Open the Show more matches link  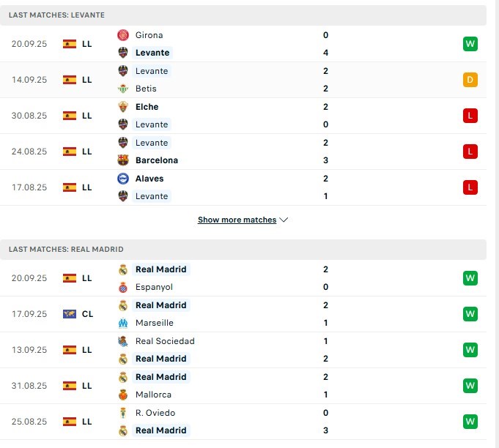coord(237,220)
